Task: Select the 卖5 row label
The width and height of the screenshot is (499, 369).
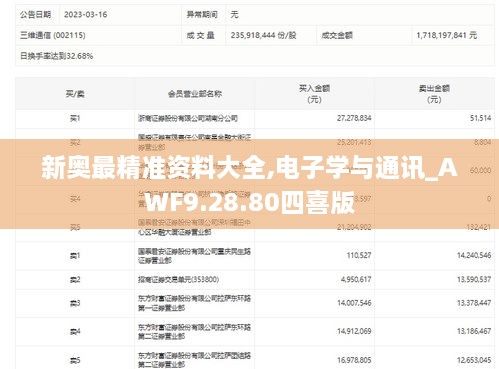Action: pos(75,361)
